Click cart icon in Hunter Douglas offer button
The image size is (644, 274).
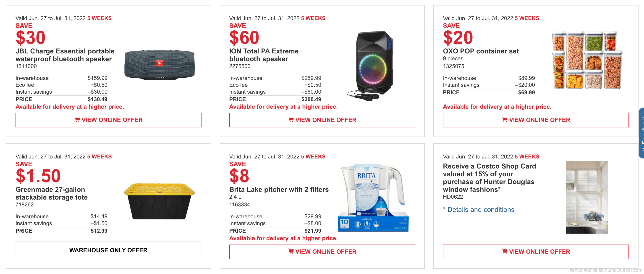coord(505,251)
